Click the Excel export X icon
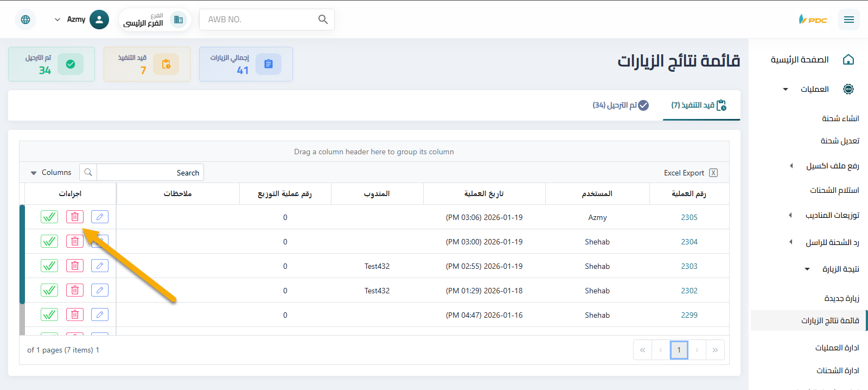The height and width of the screenshot is (390, 868). coord(713,173)
